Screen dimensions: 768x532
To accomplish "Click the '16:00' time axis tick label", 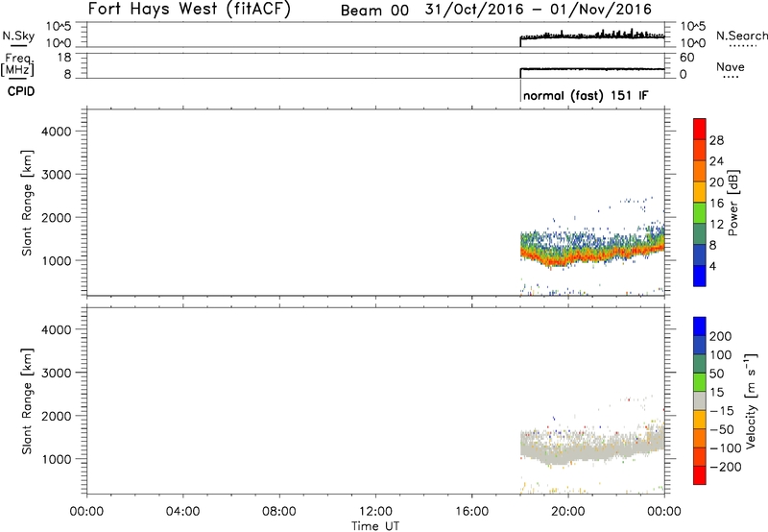I will [x=472, y=512].
